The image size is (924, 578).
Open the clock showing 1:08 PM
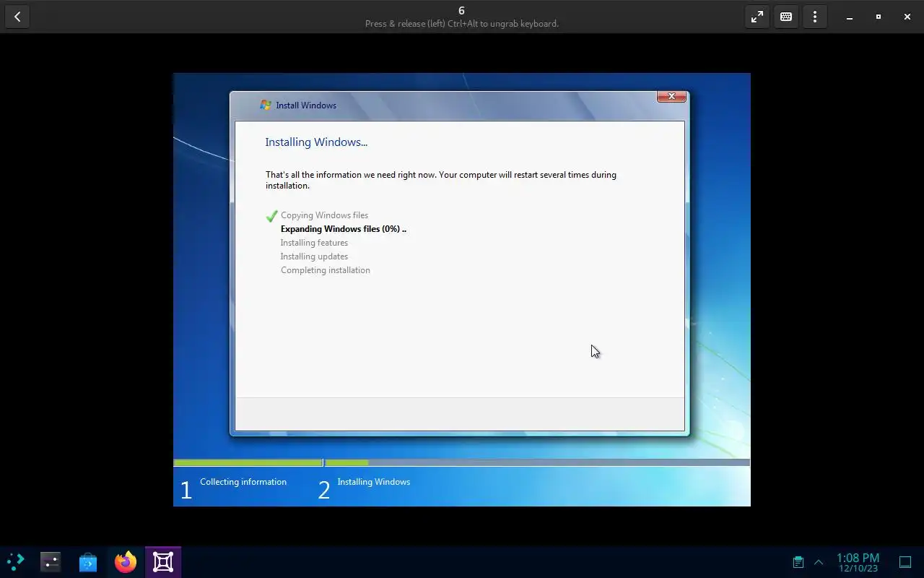tap(858, 562)
